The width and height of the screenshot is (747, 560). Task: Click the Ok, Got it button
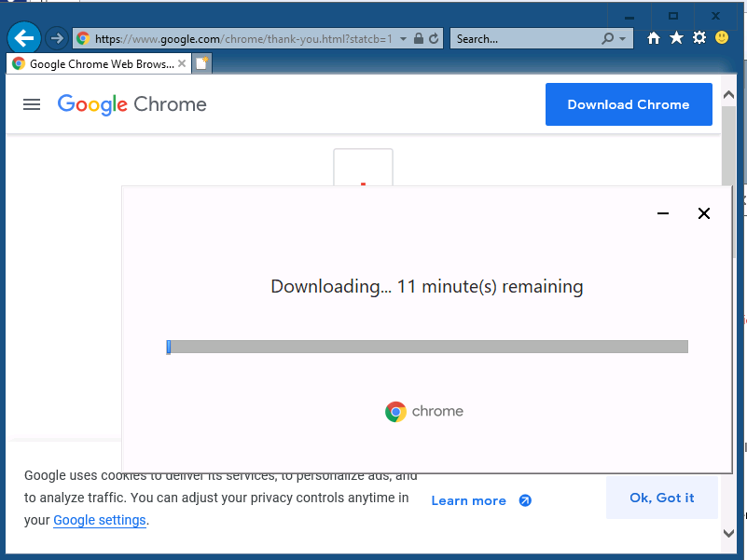pos(662,498)
